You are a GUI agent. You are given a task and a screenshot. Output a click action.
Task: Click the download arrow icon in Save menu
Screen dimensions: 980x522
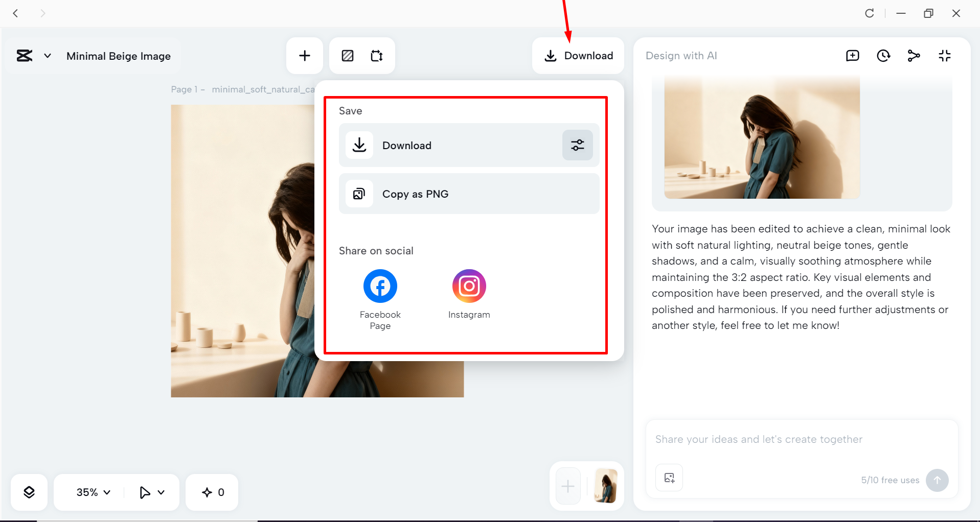[359, 145]
